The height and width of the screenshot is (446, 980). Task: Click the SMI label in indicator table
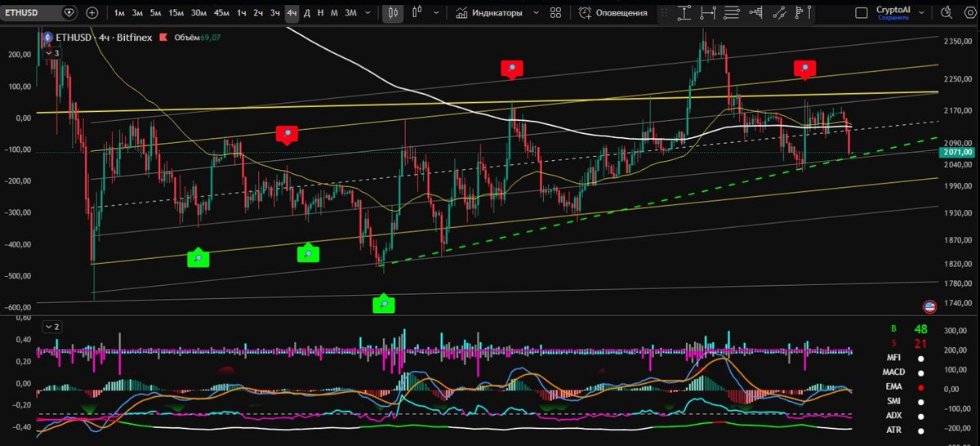[x=894, y=401]
